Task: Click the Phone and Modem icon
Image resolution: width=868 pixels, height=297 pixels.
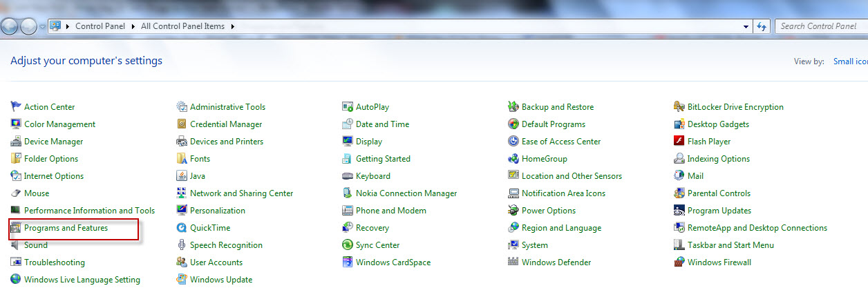Action: tap(348, 210)
